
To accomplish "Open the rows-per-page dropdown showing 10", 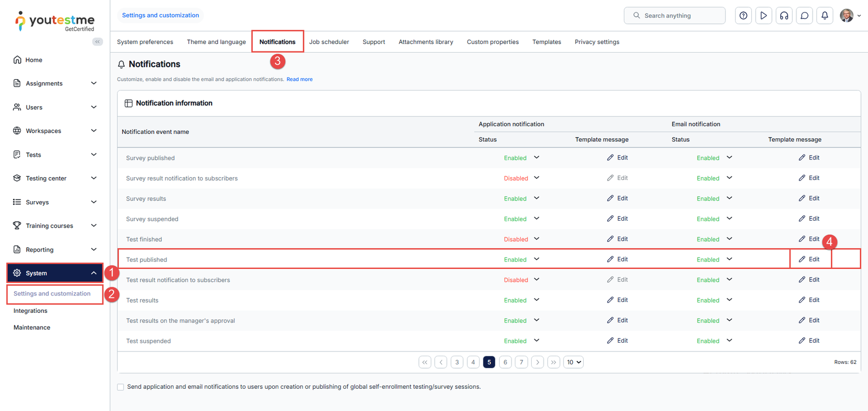I will click(x=573, y=362).
